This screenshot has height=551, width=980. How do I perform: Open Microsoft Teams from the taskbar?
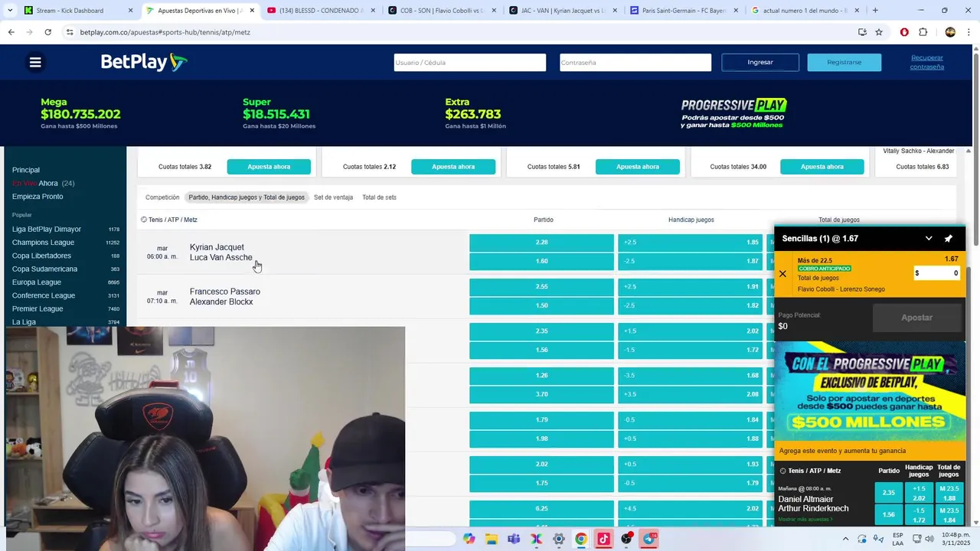(514, 539)
